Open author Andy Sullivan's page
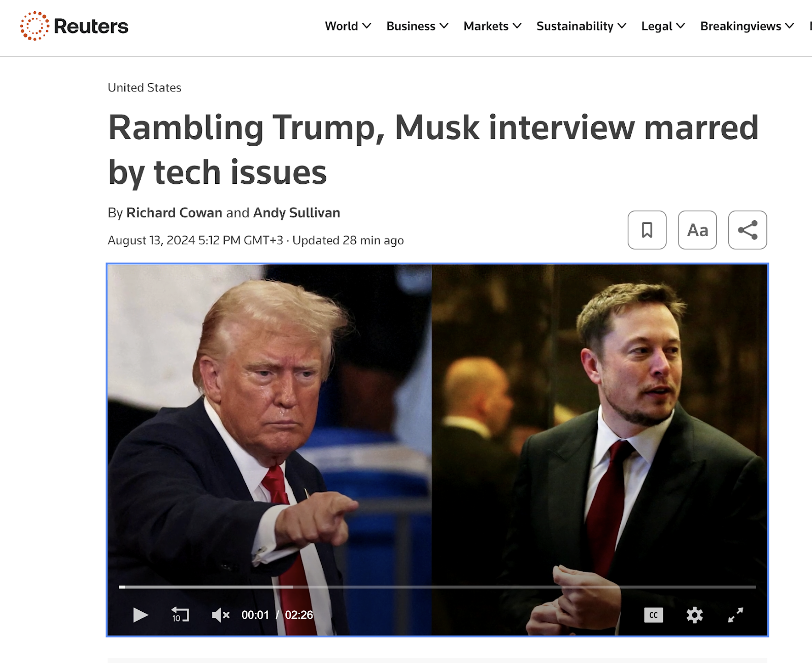Screen dimensions: 812x663 coord(296,213)
